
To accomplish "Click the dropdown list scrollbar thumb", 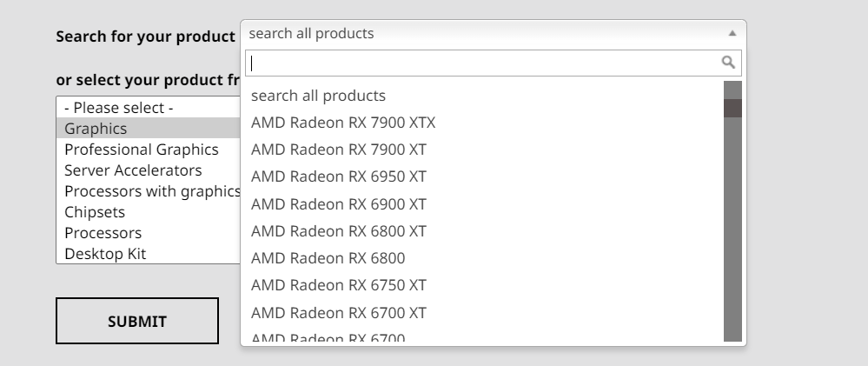I will pos(732,108).
